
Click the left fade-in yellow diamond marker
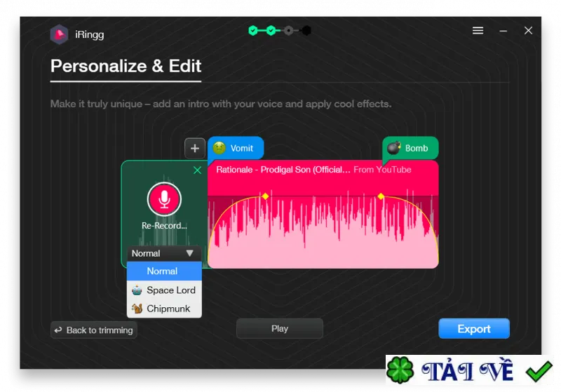coord(265,196)
